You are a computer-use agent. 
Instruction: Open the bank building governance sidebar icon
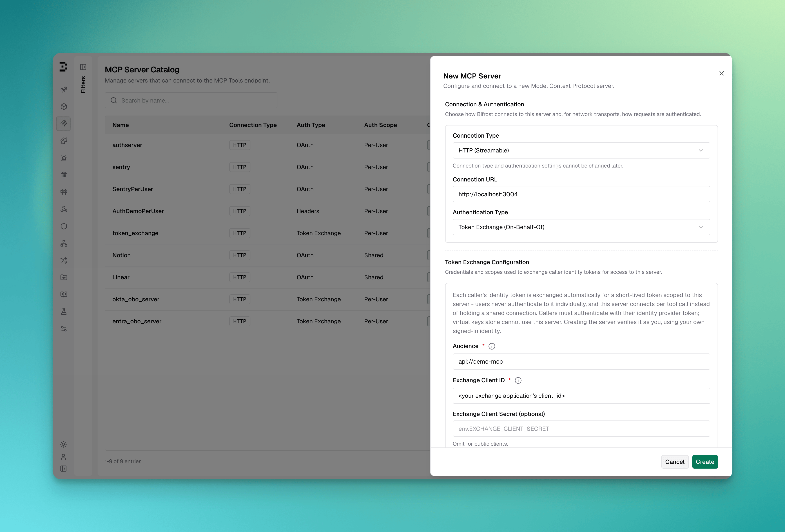tap(64, 175)
